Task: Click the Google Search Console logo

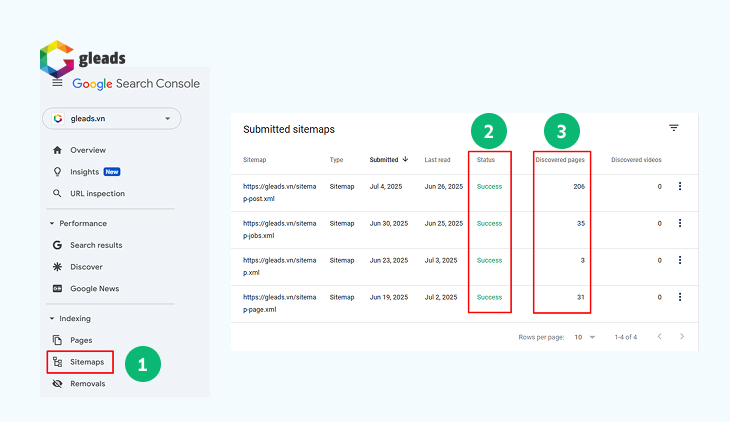Action: tap(136, 84)
